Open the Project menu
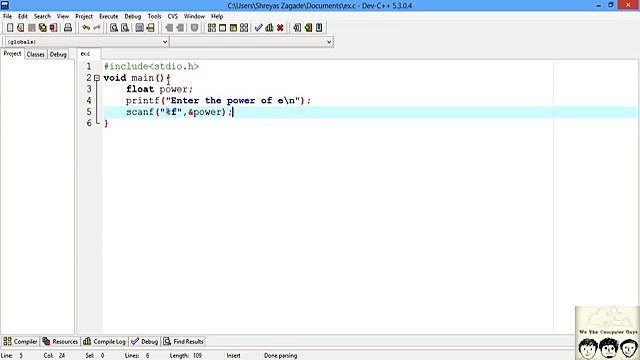The height and width of the screenshot is (360, 640). click(84, 16)
